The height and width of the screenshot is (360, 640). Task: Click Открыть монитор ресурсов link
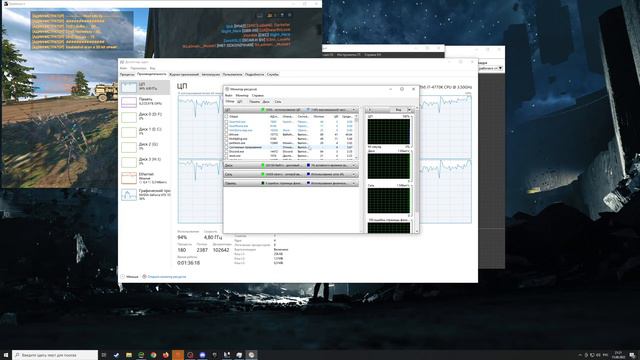(x=164, y=276)
